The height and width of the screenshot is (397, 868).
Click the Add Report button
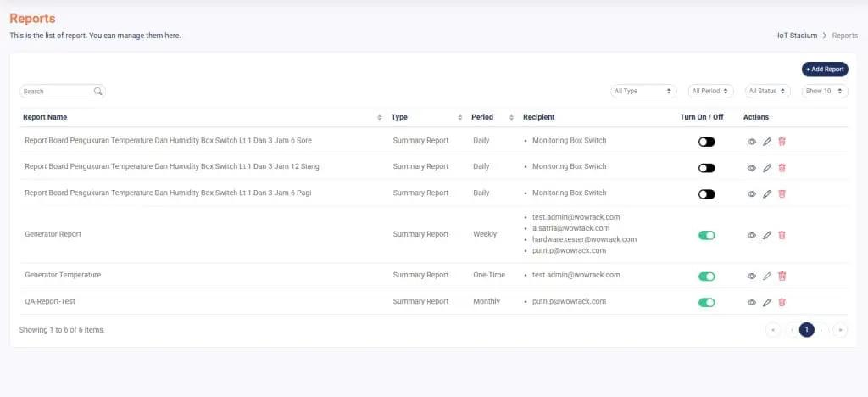point(824,70)
